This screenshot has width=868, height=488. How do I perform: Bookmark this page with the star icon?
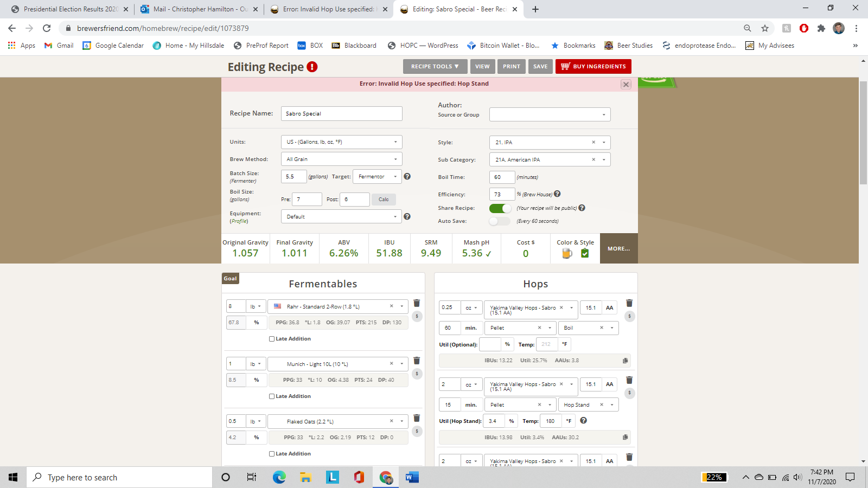coord(765,28)
